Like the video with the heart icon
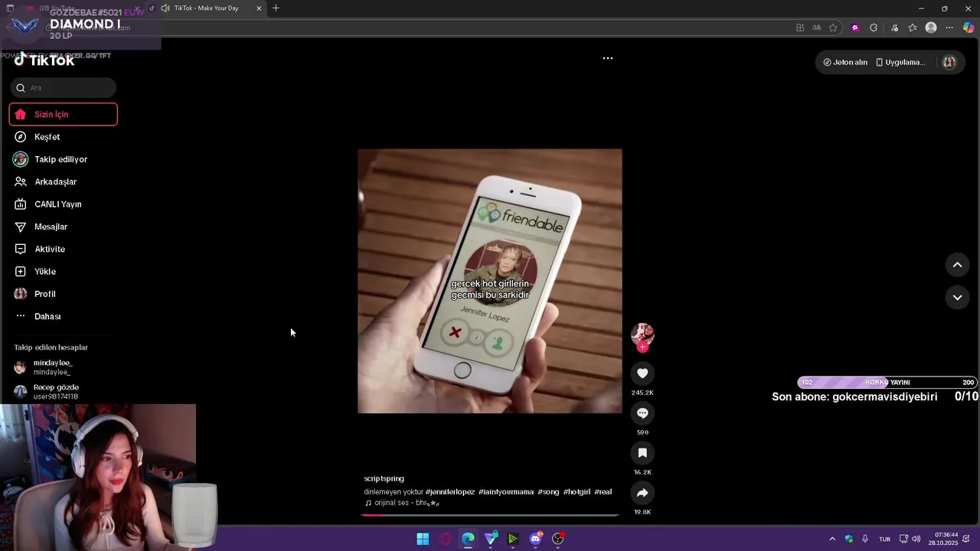Screen dimensions: 980x551 coord(642,373)
